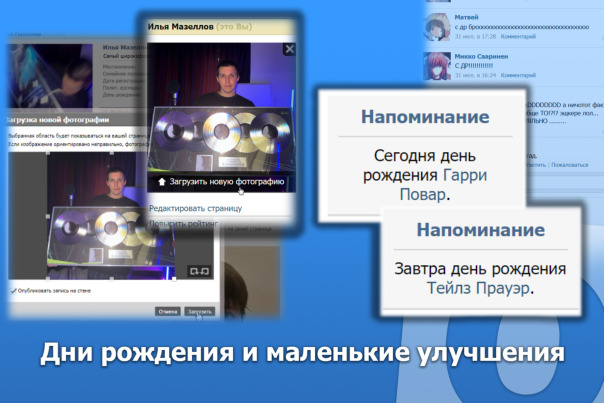The image size is (604, 403).
Task: Open the 'Редактировать страницу' link
Action: pyautogui.click(x=195, y=208)
